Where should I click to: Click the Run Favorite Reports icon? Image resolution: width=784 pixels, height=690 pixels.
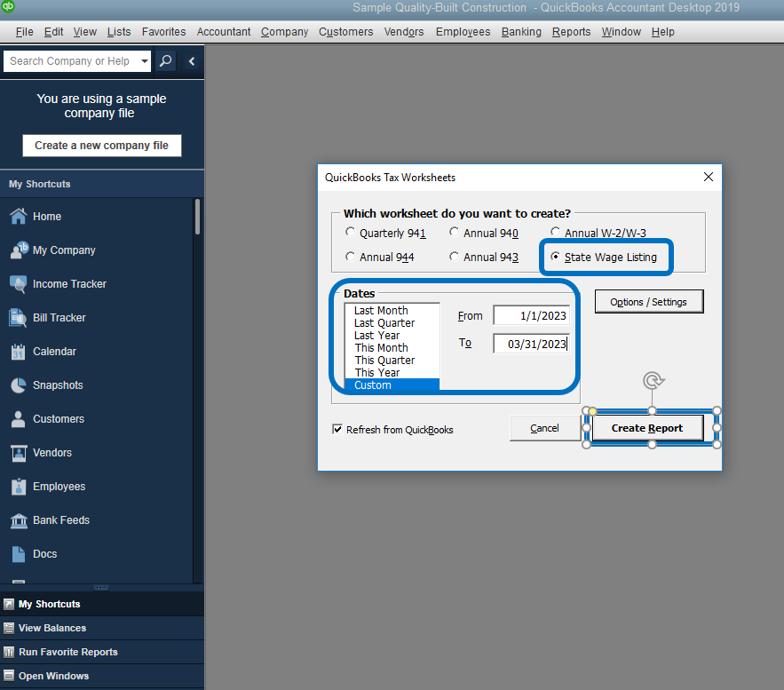tap(9, 652)
